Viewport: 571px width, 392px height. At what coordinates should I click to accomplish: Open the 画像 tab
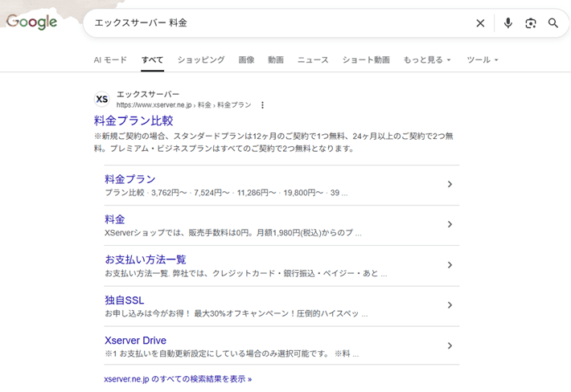247,59
